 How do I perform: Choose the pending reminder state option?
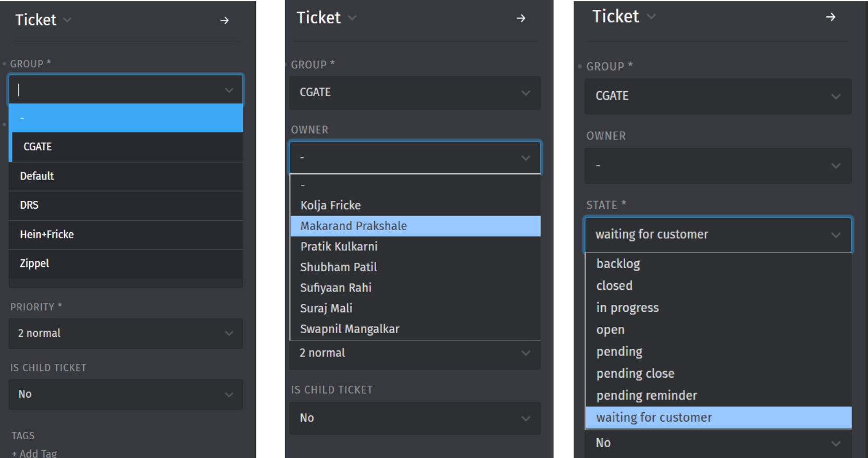(x=647, y=396)
